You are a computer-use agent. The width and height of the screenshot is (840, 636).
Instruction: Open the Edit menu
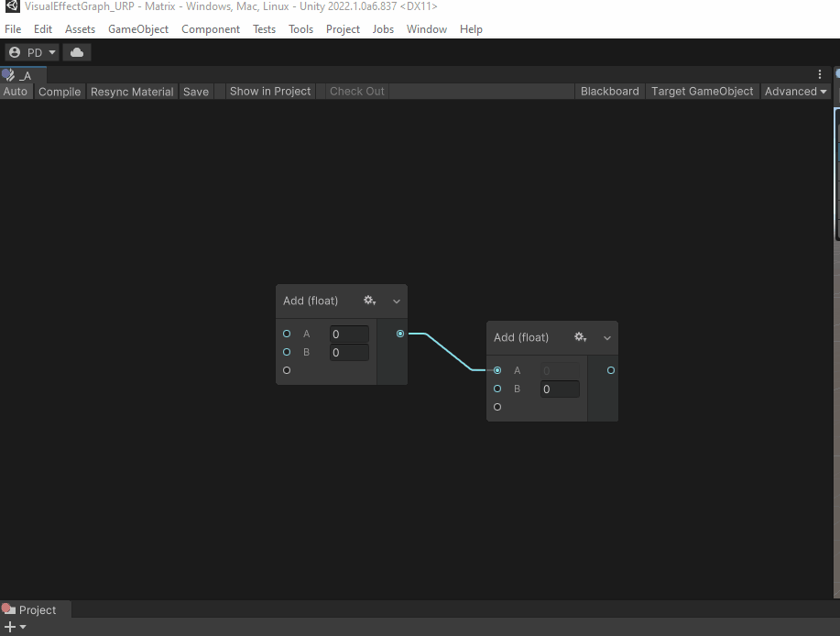(x=43, y=29)
